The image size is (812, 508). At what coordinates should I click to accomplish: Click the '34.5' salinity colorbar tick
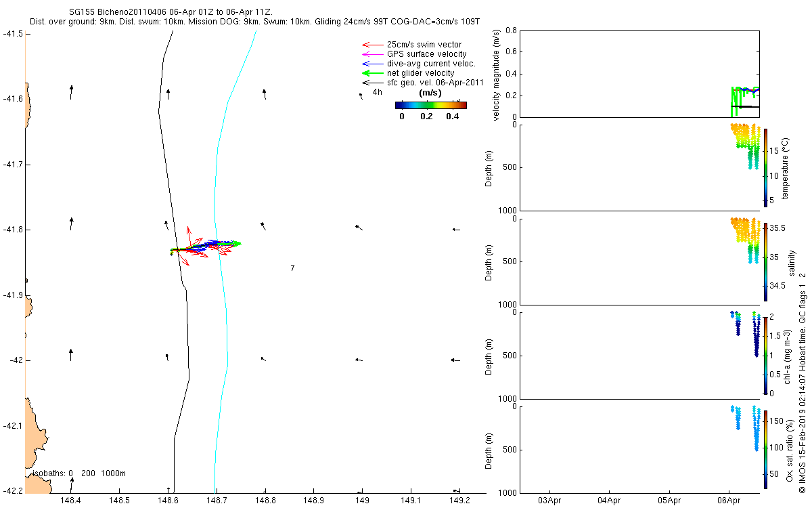point(778,286)
